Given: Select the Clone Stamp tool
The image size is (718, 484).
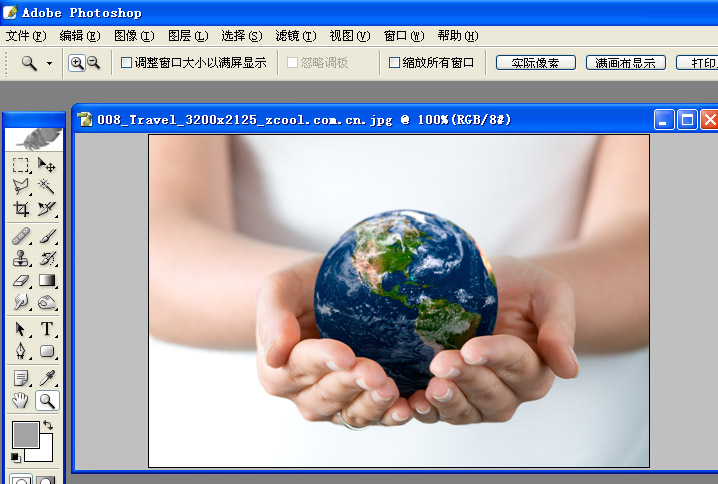Looking at the screenshot, I should point(21,258).
